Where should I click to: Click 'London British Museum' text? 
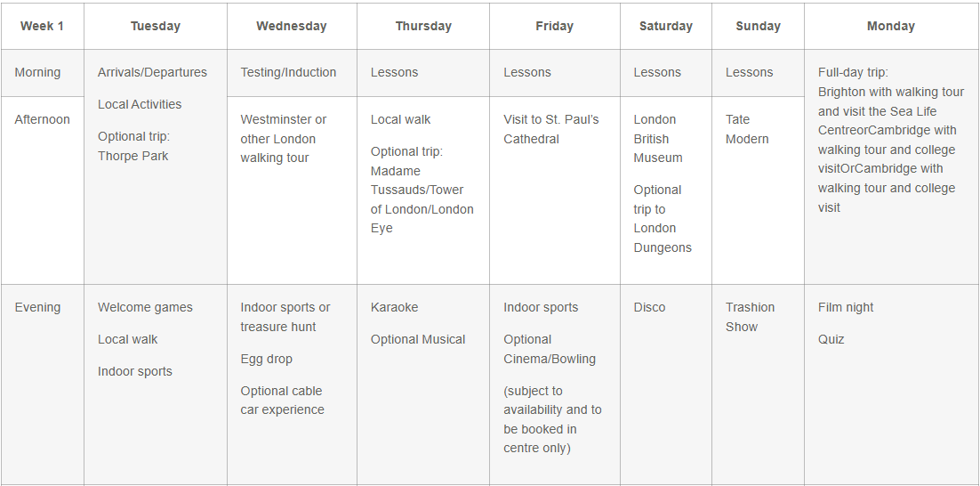tap(658, 139)
